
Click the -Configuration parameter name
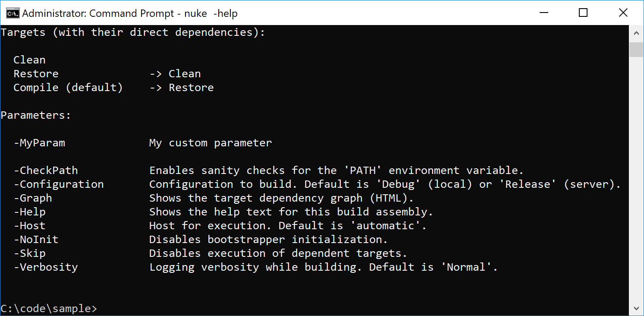tap(59, 184)
